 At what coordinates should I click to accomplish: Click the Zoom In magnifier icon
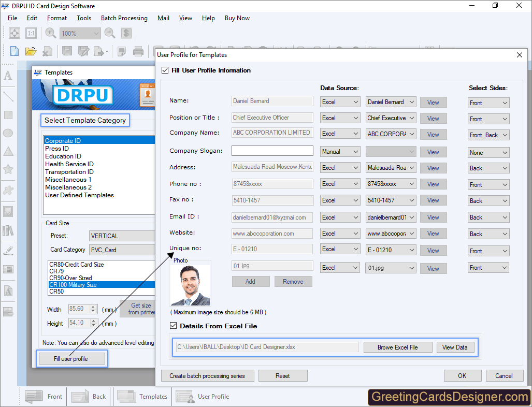tap(50, 32)
